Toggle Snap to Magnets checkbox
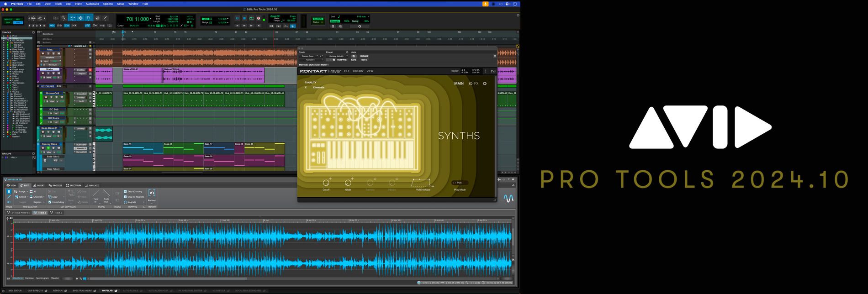The image size is (868, 294). (x=125, y=197)
